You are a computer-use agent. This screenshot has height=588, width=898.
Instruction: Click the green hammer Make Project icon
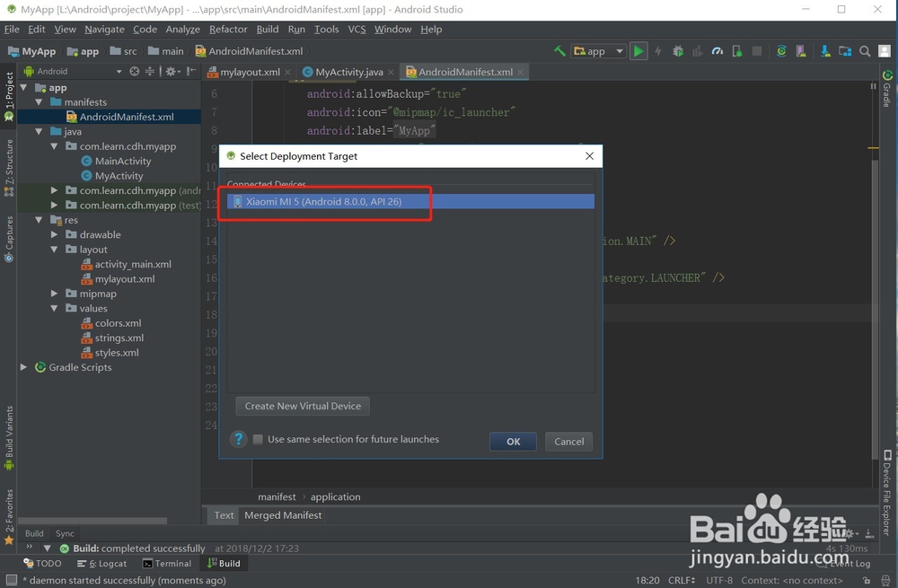tap(559, 51)
